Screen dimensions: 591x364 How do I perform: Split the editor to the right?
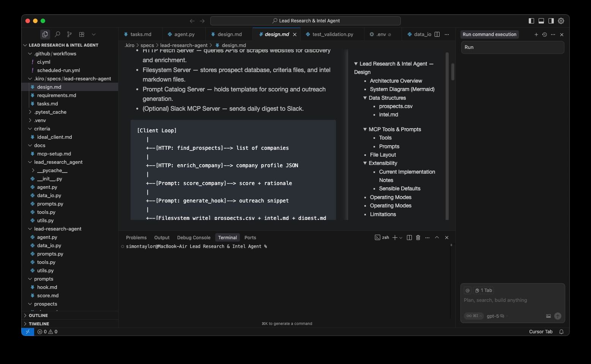437,34
